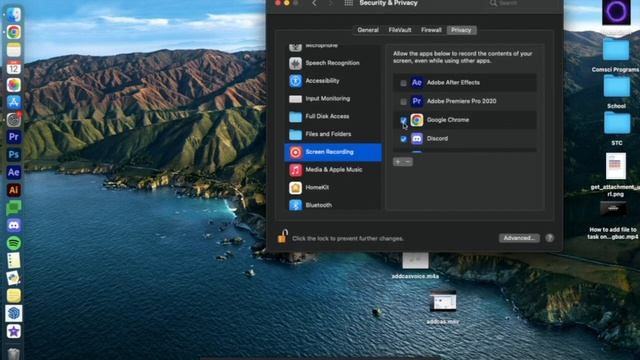Select Google Chrome app row
640x360 pixels.
(464, 120)
